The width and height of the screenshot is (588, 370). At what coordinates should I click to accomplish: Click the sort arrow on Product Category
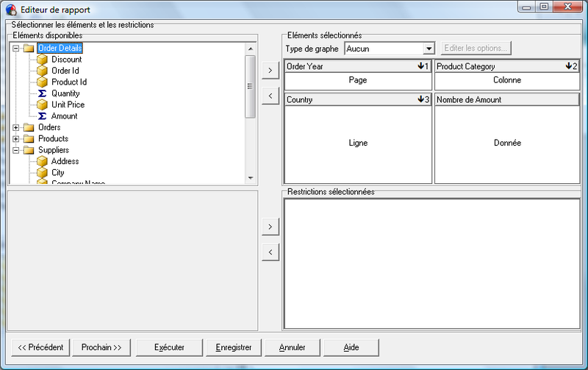[x=569, y=66]
